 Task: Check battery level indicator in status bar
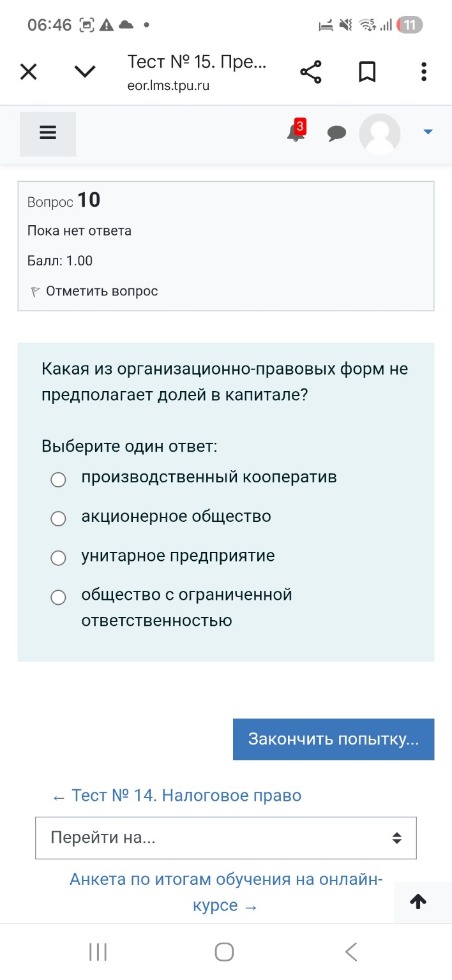click(409, 26)
